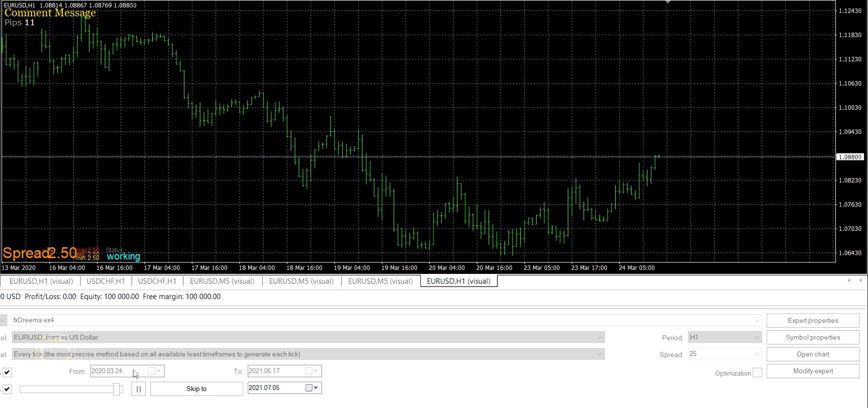Screen dimensions: 868x408
Task: Click the '24 Mar 05:00' time axis label
Action: (x=637, y=268)
